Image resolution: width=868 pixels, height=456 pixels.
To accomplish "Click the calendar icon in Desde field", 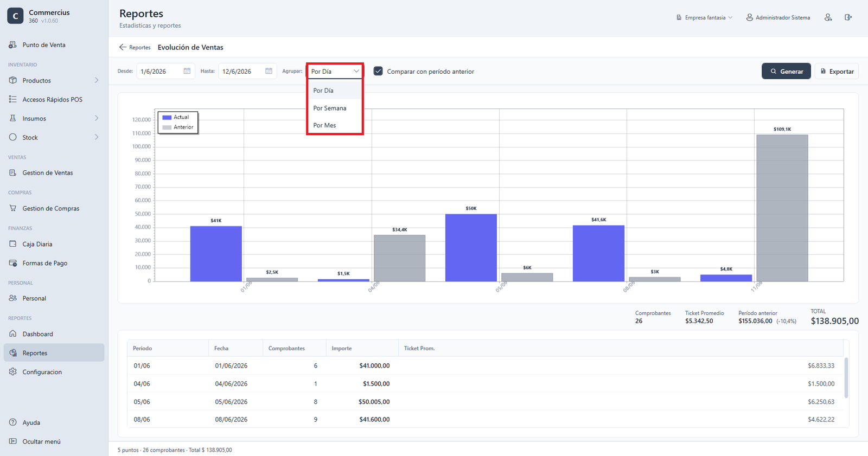I will coord(187,71).
